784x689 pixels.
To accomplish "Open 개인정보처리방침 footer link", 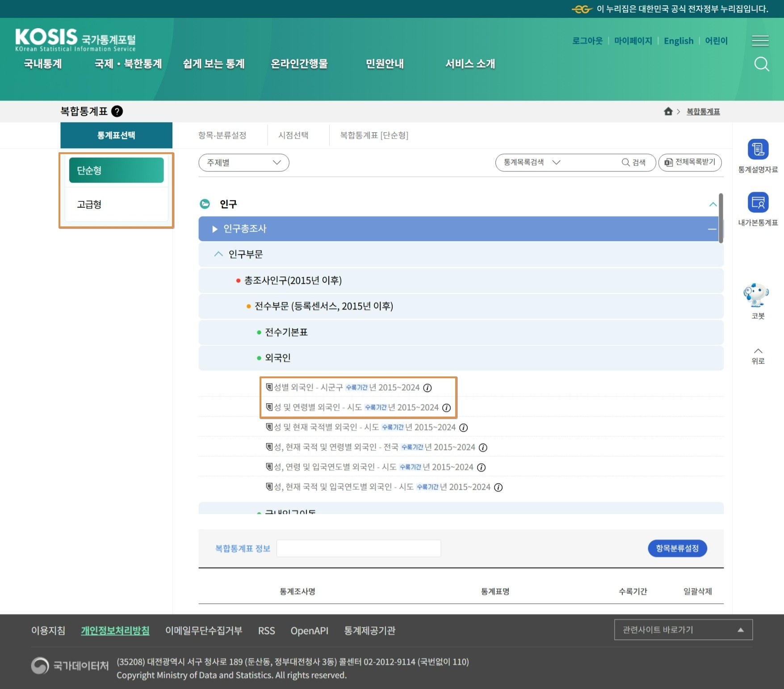I will pos(115,631).
